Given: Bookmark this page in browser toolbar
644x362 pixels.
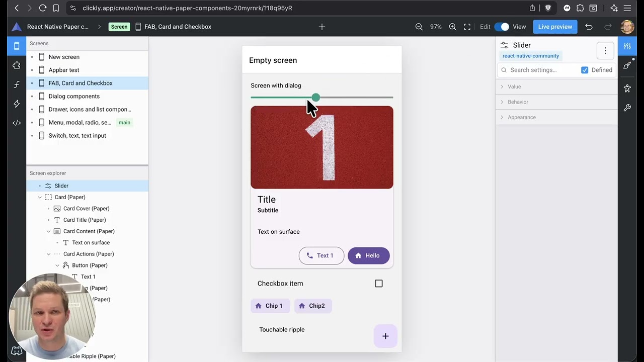Looking at the screenshot, I should click(x=56, y=8).
